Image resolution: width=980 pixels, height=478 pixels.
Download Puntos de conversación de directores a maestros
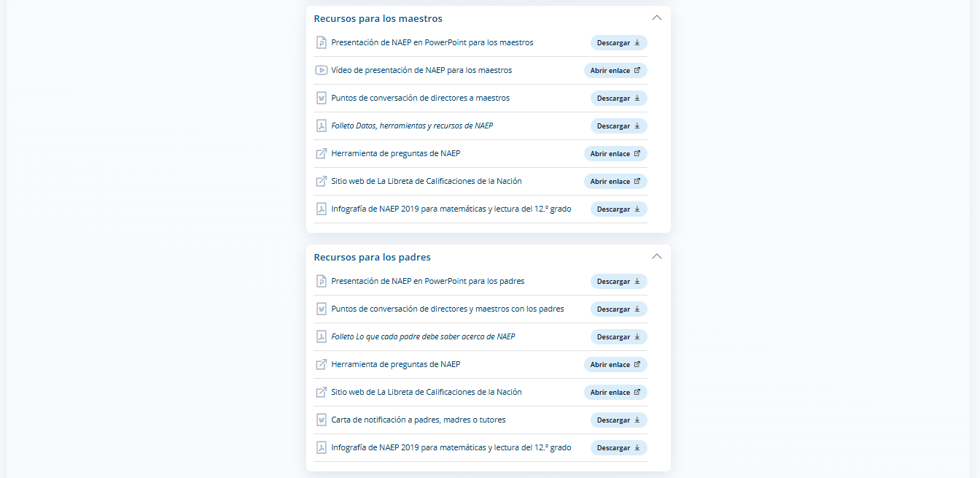pyautogui.click(x=618, y=98)
